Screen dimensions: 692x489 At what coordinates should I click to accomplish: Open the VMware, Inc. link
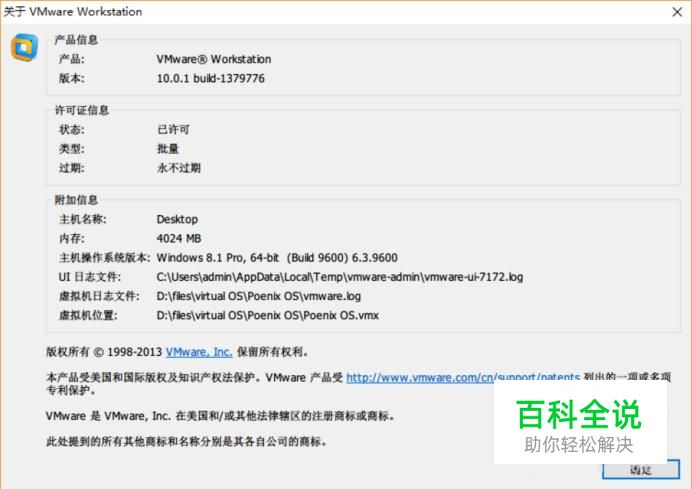pos(199,352)
